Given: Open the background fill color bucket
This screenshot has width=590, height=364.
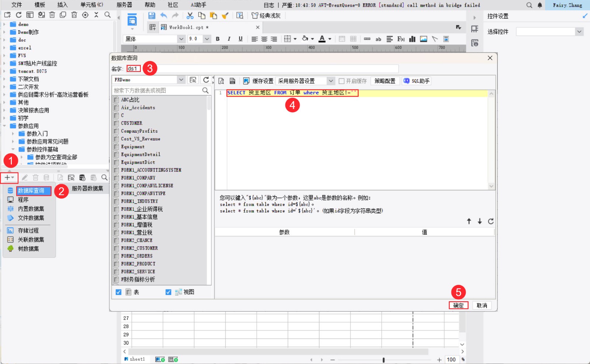Looking at the screenshot, I should [305, 39].
